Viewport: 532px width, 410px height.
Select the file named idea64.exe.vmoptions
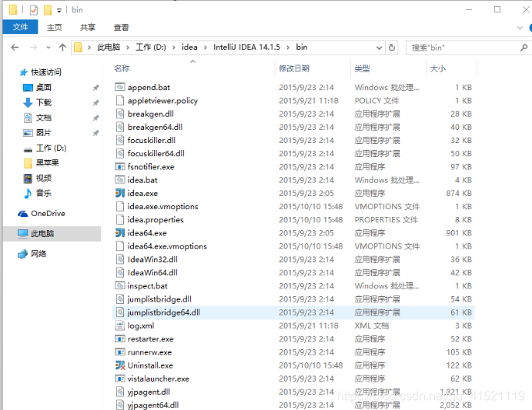167,246
